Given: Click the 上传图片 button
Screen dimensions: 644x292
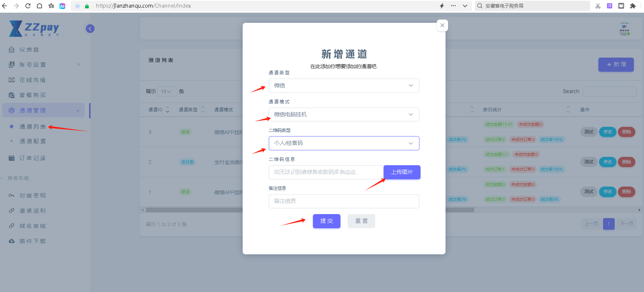Looking at the screenshot, I should [402, 172].
